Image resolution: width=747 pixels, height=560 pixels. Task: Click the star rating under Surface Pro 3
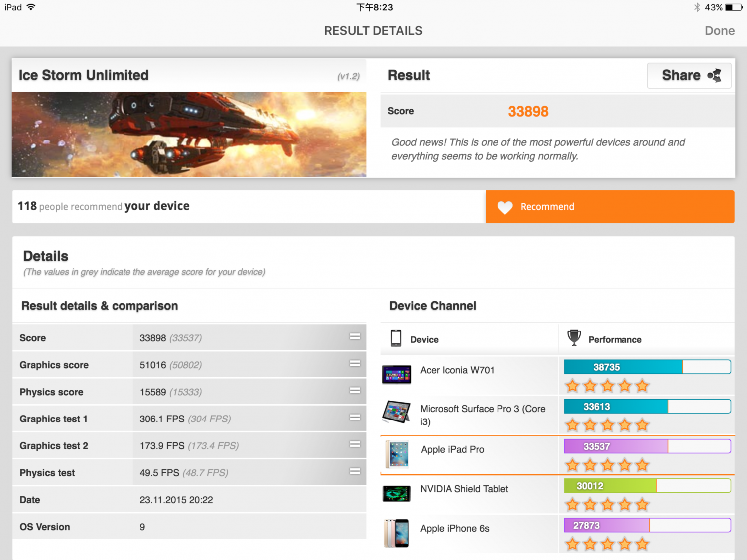coord(608,425)
